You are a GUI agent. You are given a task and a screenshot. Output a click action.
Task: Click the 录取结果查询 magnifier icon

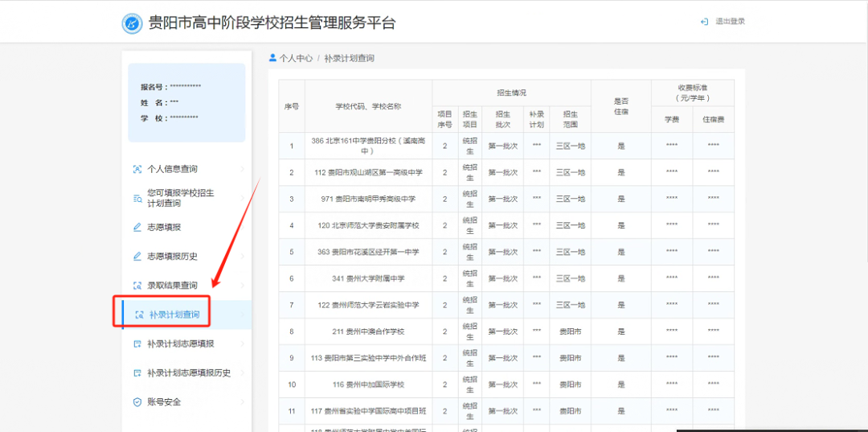click(138, 286)
